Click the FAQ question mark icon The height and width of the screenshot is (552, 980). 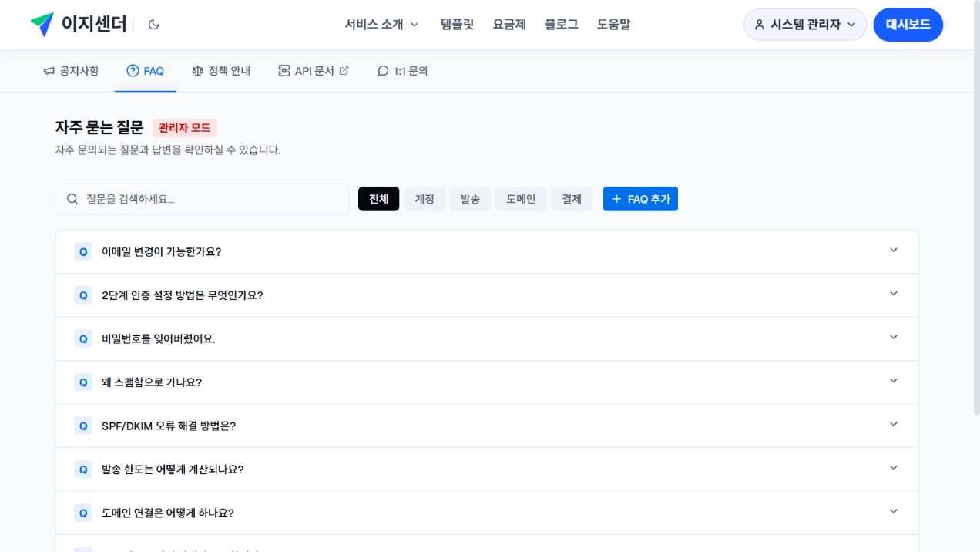coord(133,71)
